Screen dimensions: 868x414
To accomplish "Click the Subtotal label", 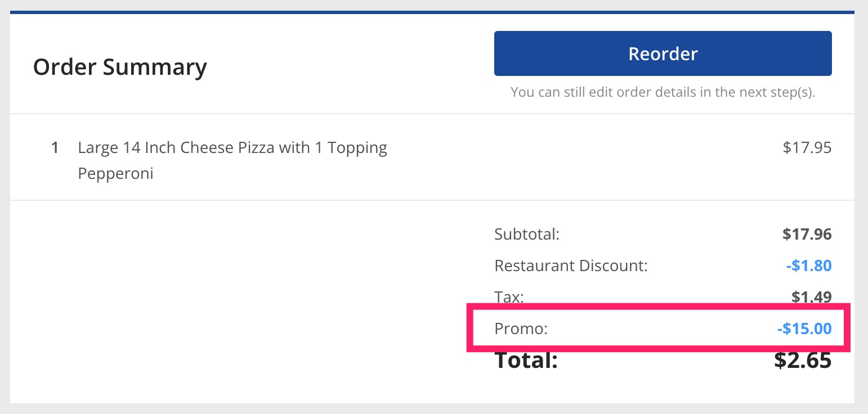I will pyautogui.click(x=526, y=234).
